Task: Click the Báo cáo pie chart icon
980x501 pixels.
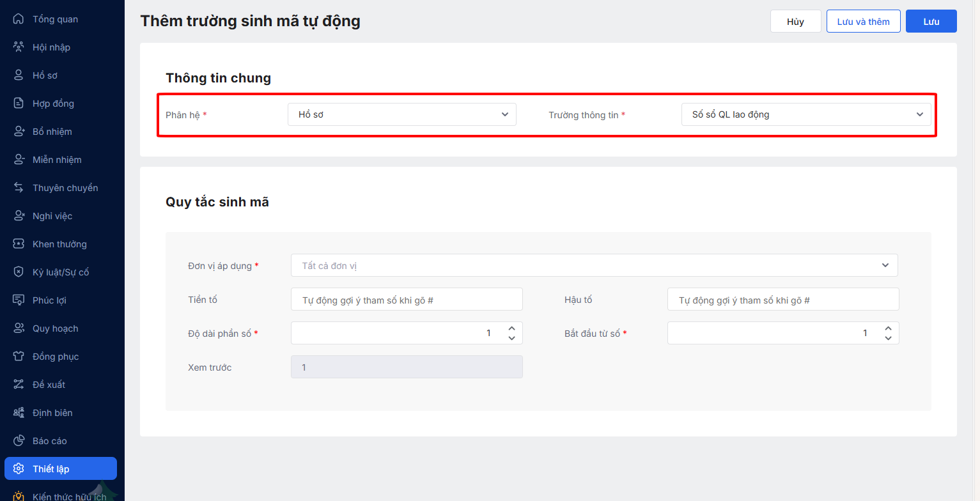Action: pyautogui.click(x=19, y=441)
